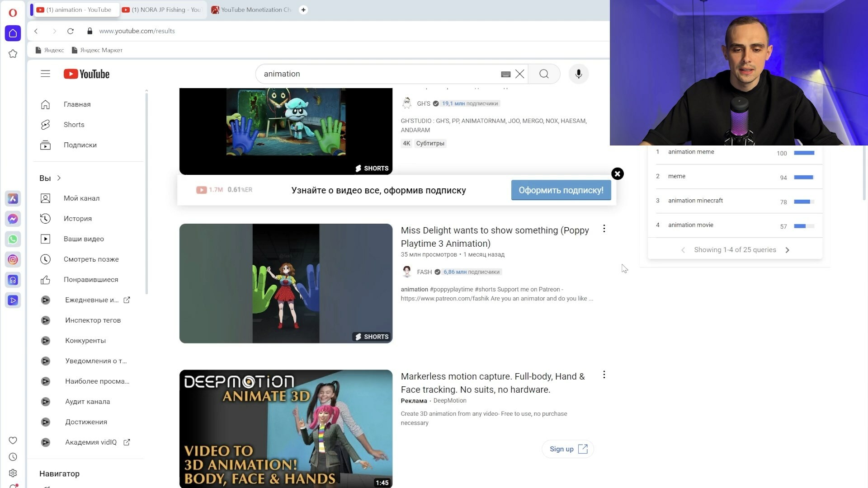Close the vidIQ subscription banner

(x=618, y=174)
